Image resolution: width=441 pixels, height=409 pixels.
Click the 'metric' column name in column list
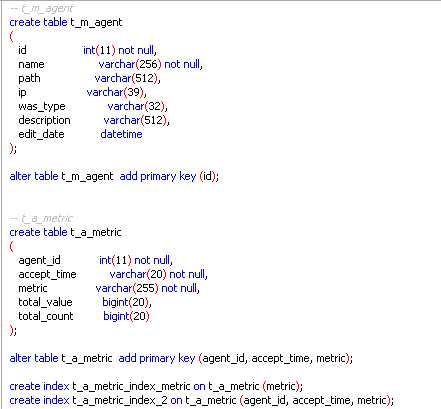point(33,288)
